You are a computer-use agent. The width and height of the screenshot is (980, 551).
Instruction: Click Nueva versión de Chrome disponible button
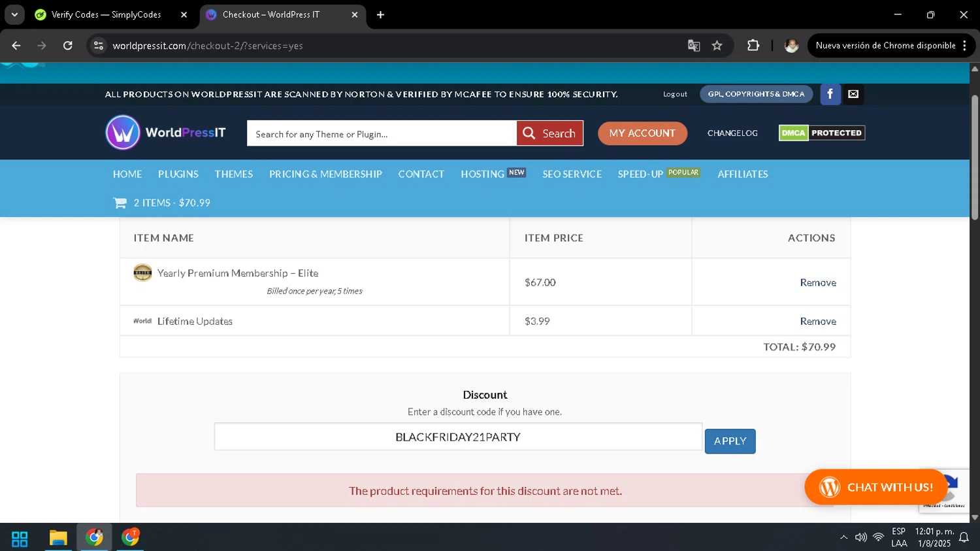(885, 46)
